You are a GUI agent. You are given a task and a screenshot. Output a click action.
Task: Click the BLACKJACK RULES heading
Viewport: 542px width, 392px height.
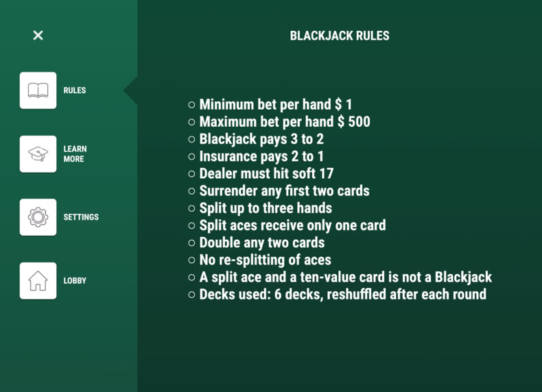(x=340, y=36)
